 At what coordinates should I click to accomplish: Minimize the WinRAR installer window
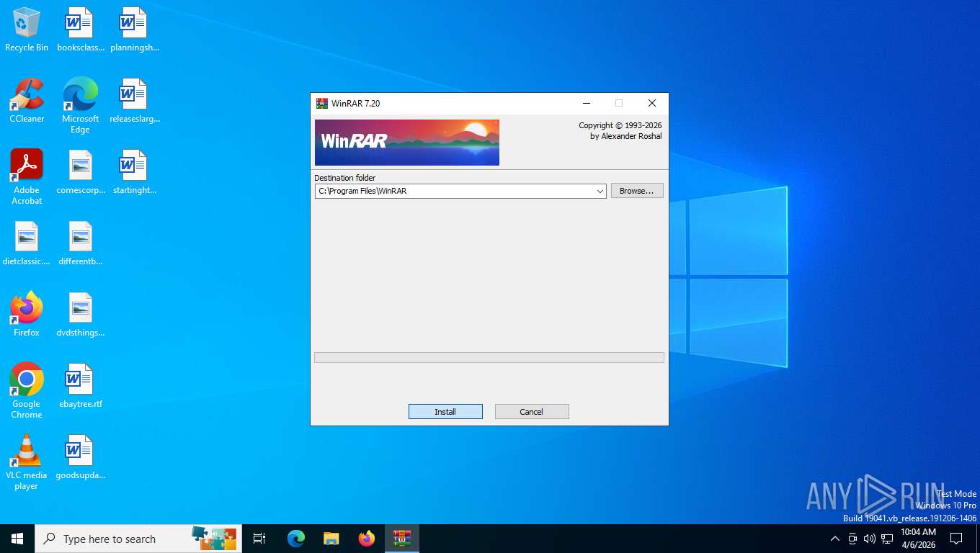pyautogui.click(x=587, y=103)
